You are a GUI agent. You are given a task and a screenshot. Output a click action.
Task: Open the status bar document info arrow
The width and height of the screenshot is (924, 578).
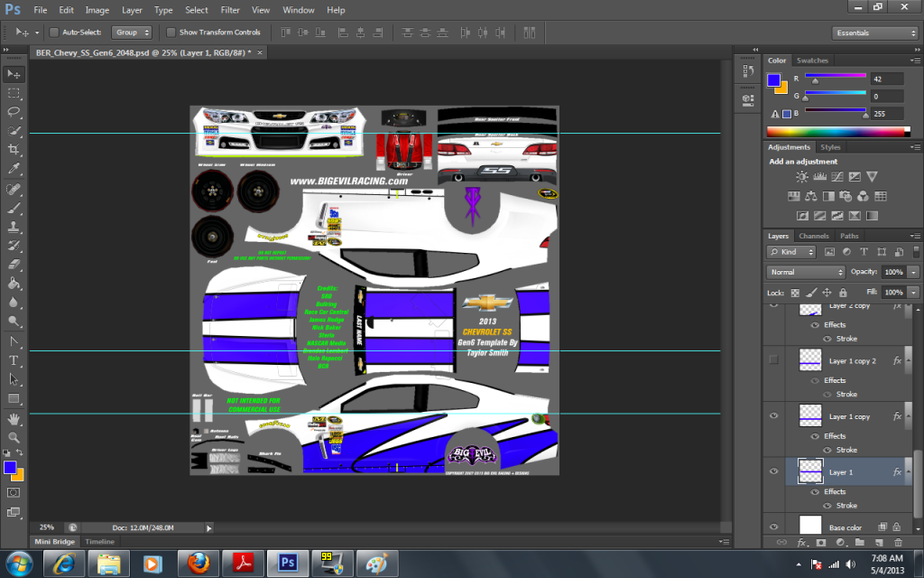coord(208,527)
